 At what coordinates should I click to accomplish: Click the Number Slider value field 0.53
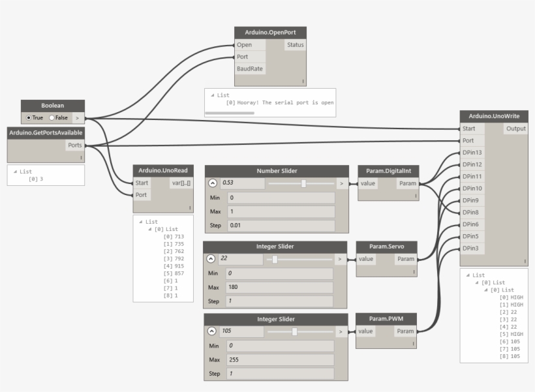[x=242, y=183]
